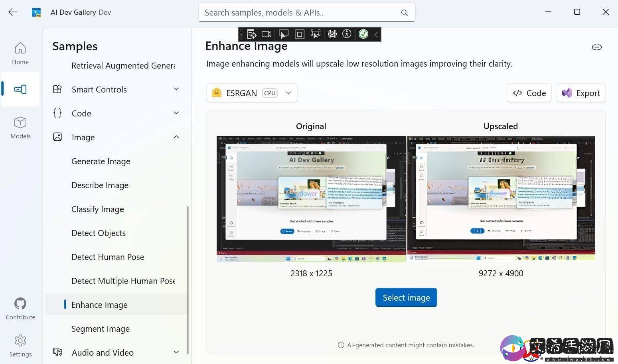
Task: Toggle Display layout adorners in debug toolbar
Action: point(300,34)
